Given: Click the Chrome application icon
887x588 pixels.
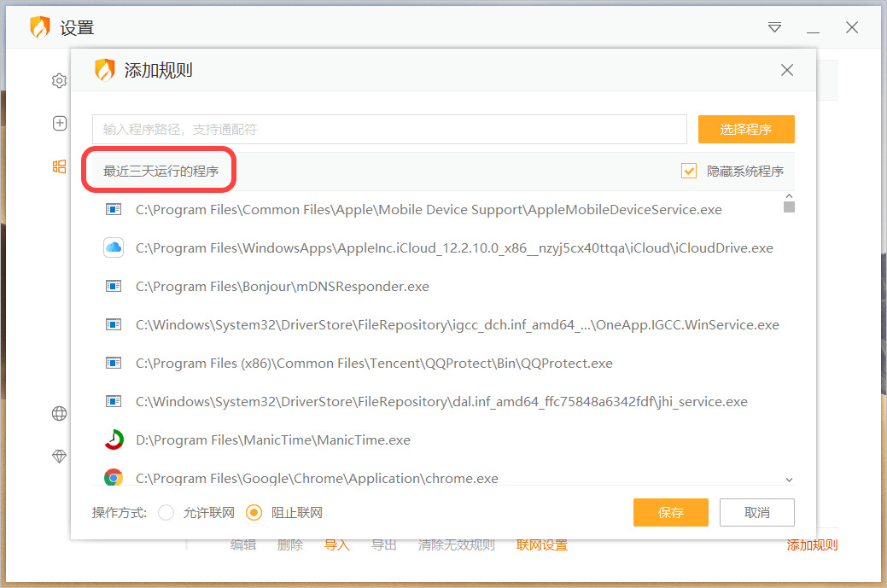Looking at the screenshot, I should (114, 478).
